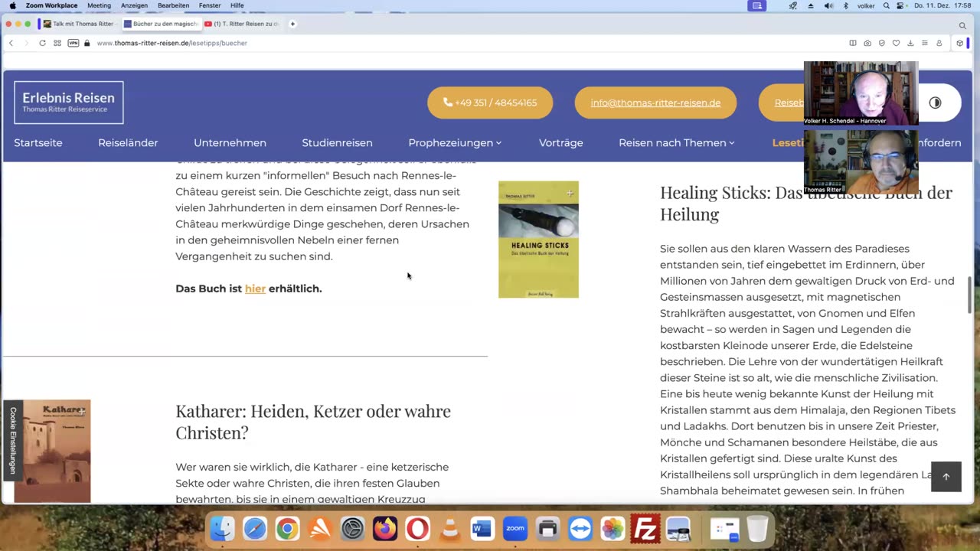The height and width of the screenshot is (551, 980).
Task: Take a snapshot with the camera icon
Action: pyautogui.click(x=867, y=43)
